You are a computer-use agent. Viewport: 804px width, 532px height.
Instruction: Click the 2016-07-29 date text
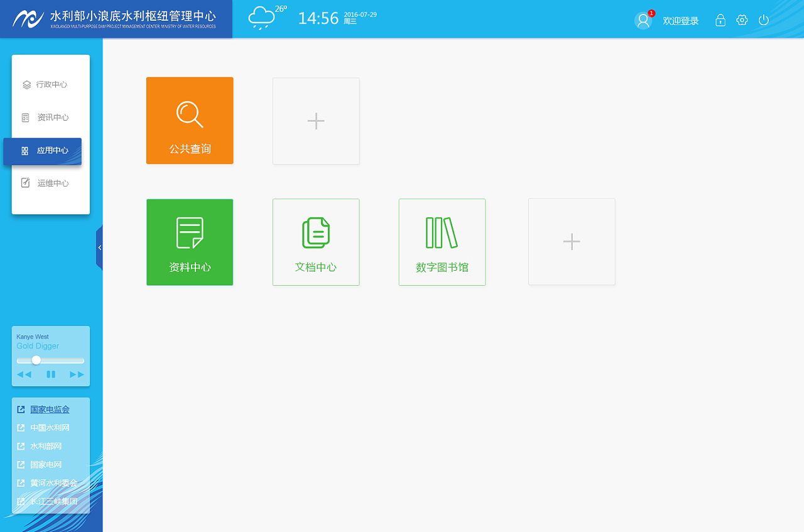(x=361, y=14)
